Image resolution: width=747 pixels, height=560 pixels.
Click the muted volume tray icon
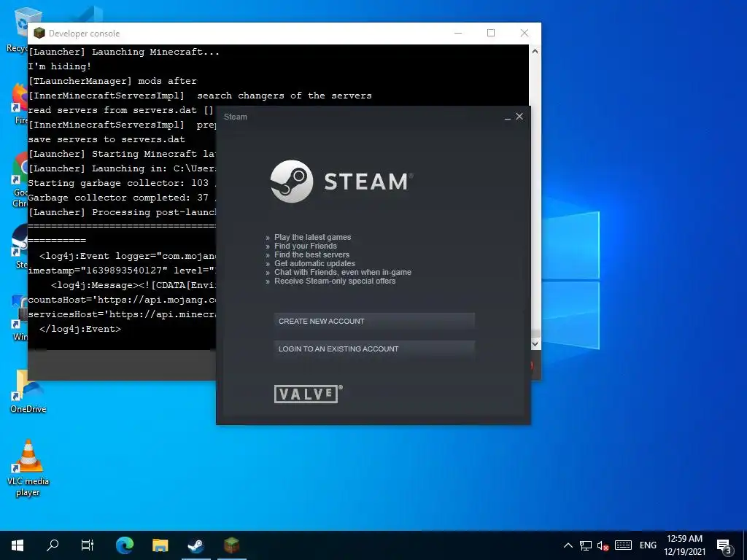click(603, 545)
